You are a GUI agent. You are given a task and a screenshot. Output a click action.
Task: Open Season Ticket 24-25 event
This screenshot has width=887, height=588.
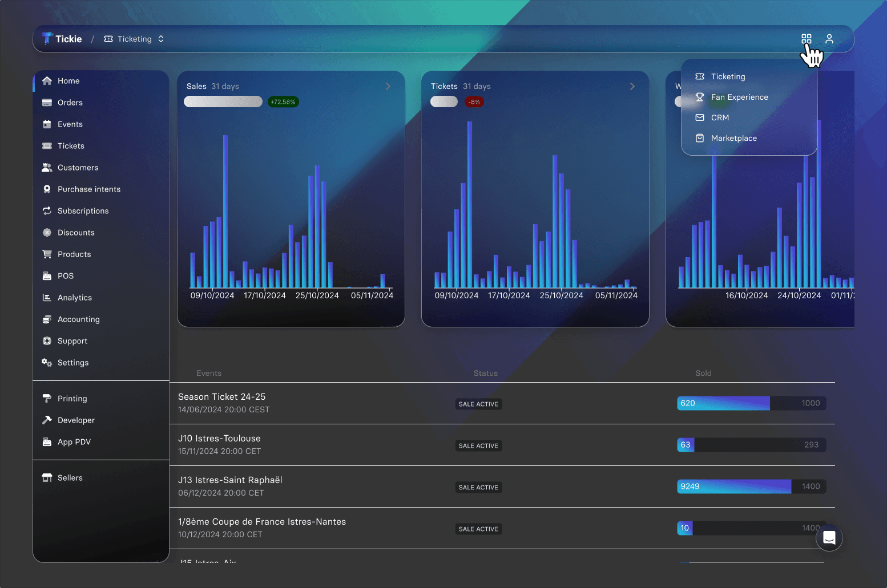pos(222,397)
